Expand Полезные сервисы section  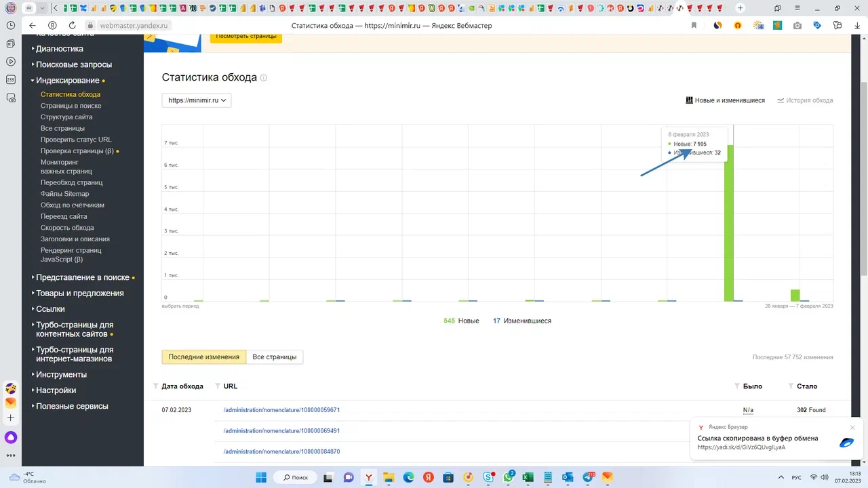tap(72, 406)
